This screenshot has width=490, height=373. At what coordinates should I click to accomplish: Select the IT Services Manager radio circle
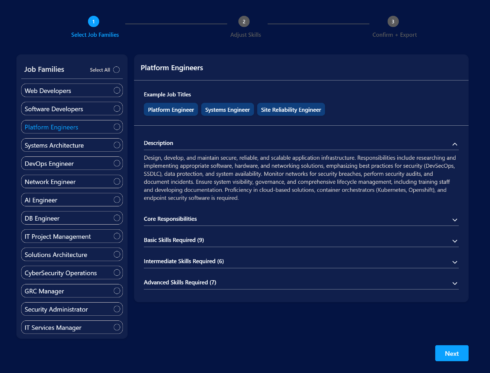click(x=117, y=327)
